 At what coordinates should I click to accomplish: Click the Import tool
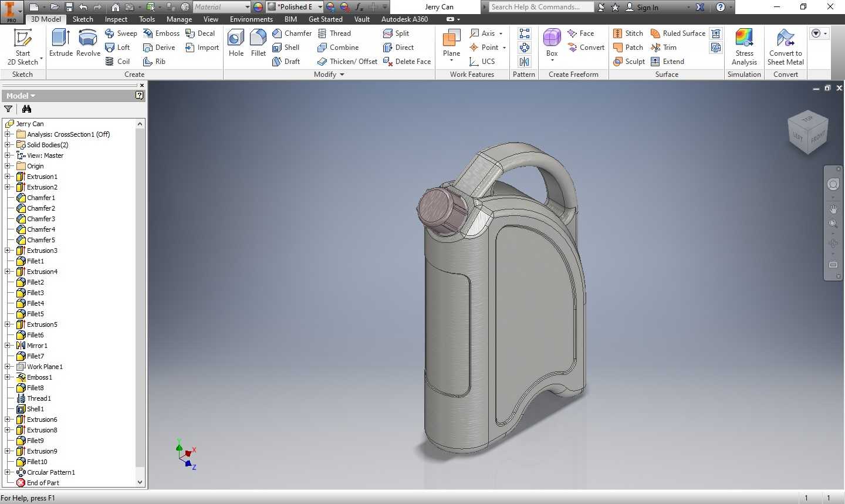pyautogui.click(x=202, y=48)
